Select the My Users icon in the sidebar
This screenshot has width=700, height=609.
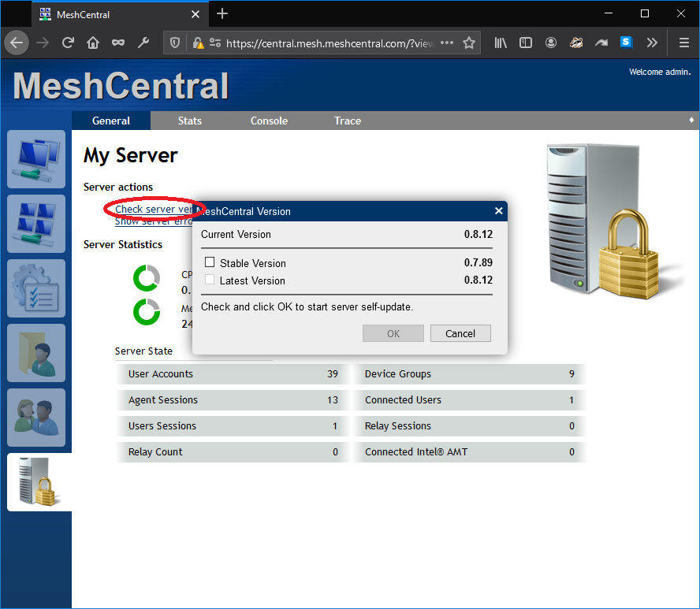[x=35, y=418]
